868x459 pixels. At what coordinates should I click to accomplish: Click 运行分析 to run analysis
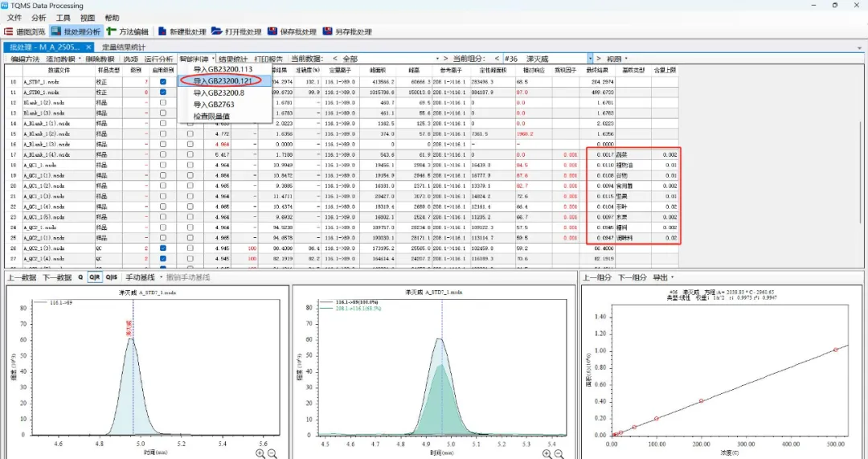158,59
